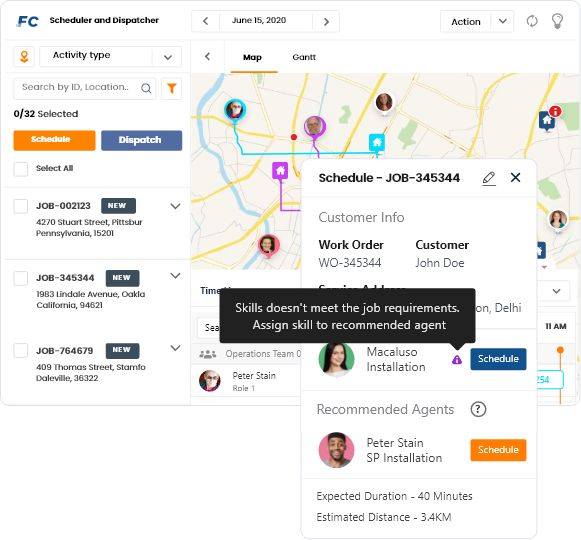Select the Map tab
581x540 pixels.
pos(252,57)
